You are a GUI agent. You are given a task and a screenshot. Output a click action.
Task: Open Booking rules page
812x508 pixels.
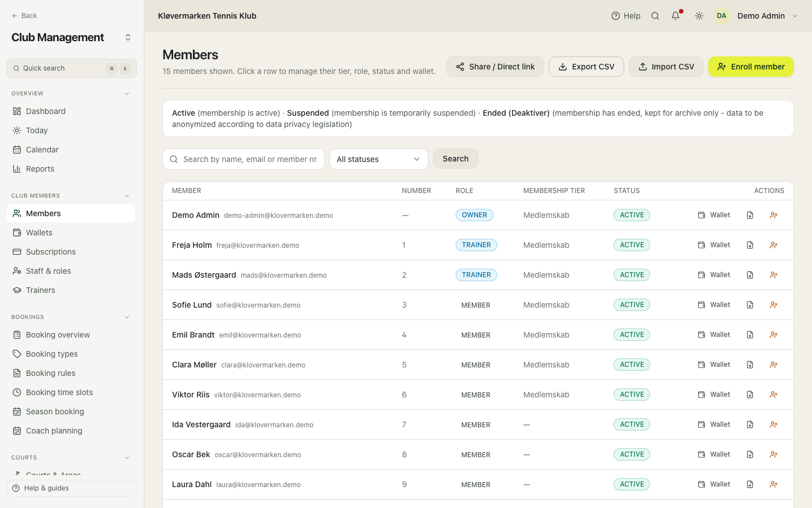coord(71,373)
